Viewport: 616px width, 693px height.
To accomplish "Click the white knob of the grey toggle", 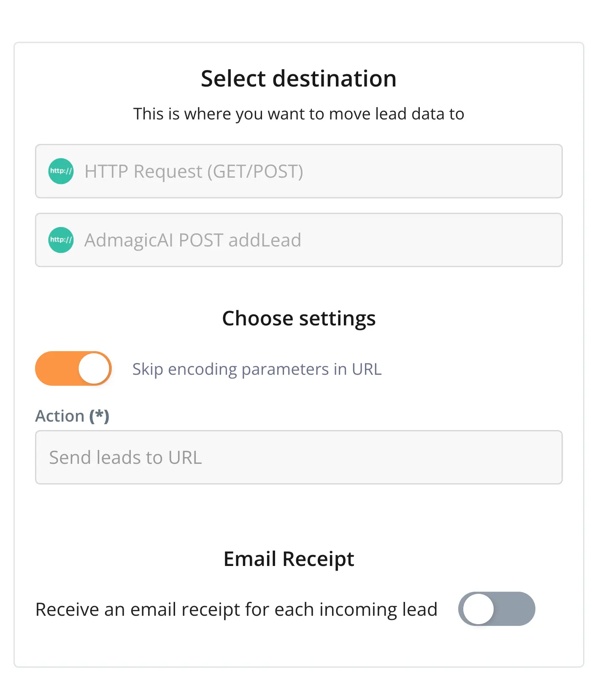I will click(478, 609).
